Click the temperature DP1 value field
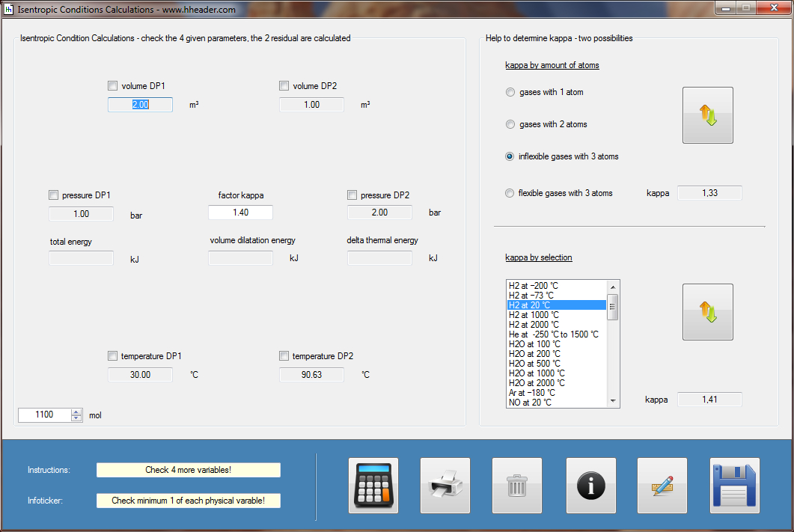The height and width of the screenshot is (532, 794). pyautogui.click(x=140, y=375)
